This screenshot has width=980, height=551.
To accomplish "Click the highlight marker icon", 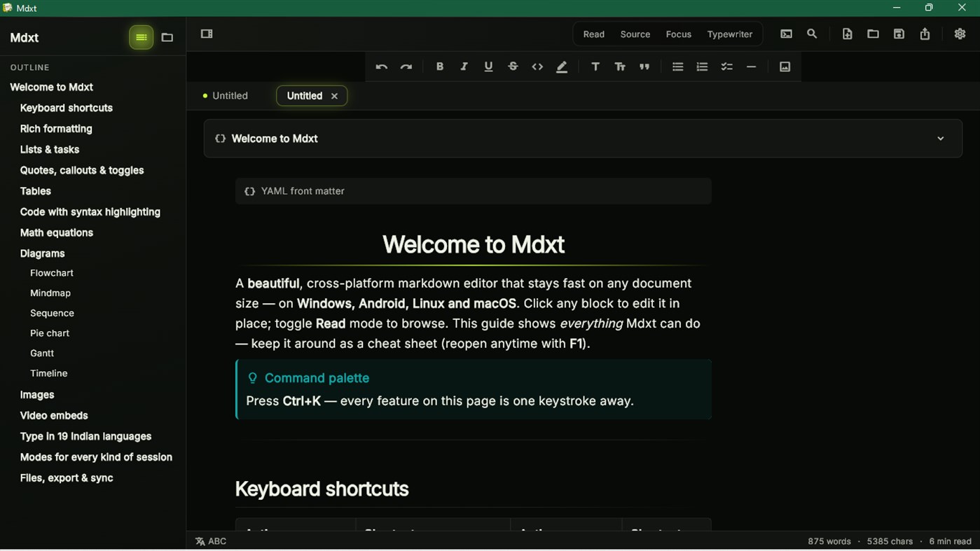I will pos(562,67).
